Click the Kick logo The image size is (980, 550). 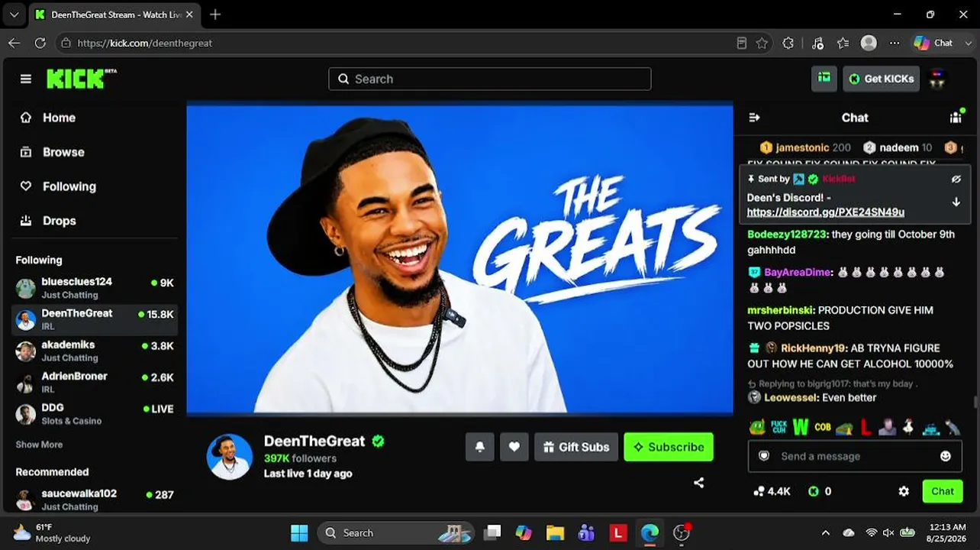(81, 79)
